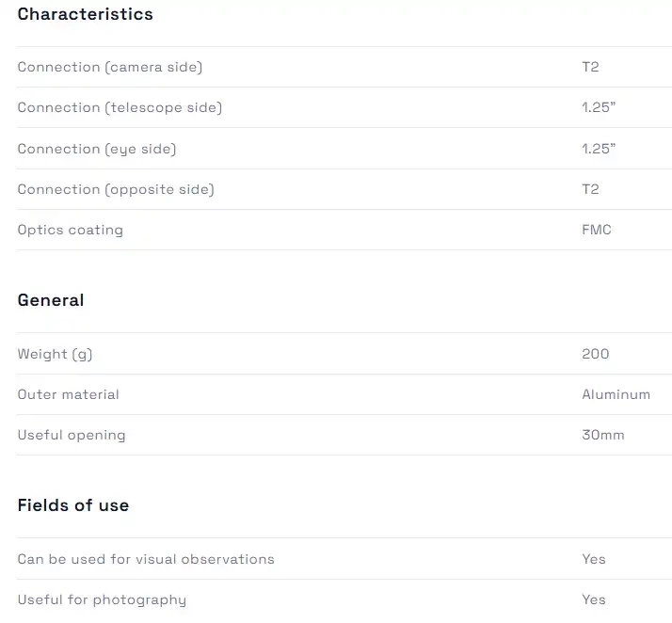Screen dimensions: 672x623
Task: Select the visual observations row label
Action: (x=146, y=559)
